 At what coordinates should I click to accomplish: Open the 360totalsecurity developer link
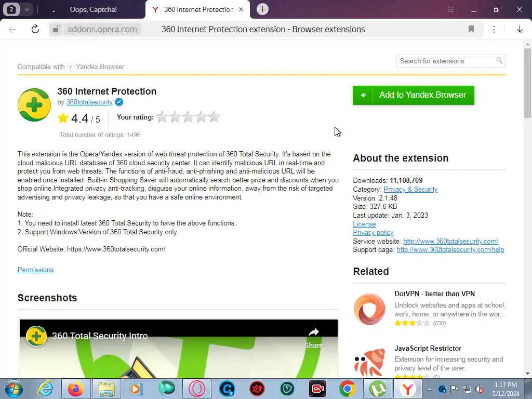[89, 102]
